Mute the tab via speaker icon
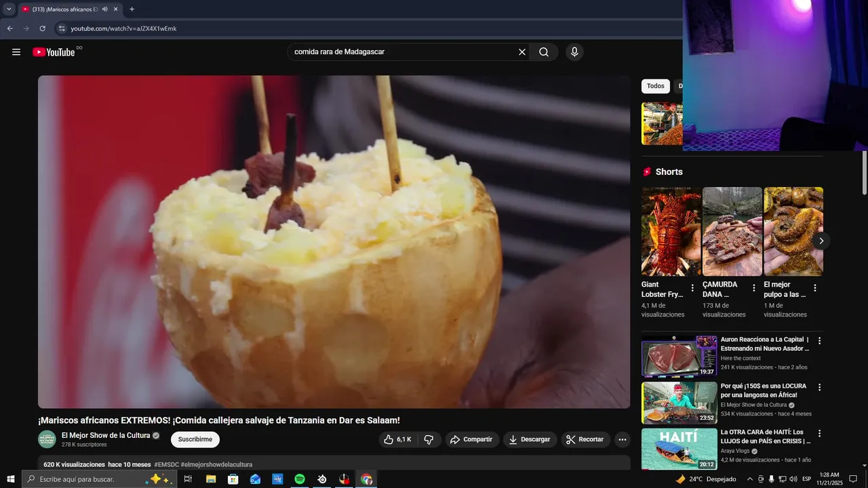The height and width of the screenshot is (488, 868). pos(104,9)
